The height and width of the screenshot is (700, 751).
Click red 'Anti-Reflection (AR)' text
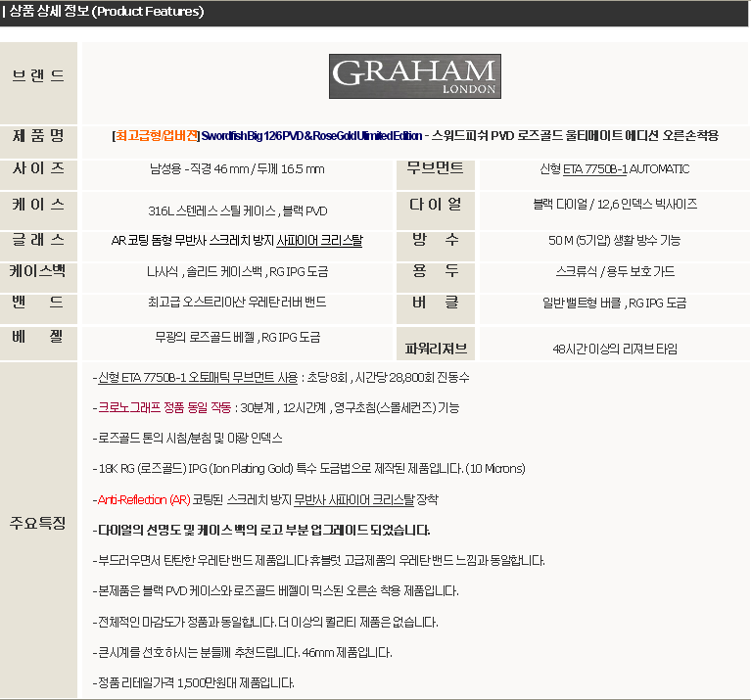coord(144,500)
